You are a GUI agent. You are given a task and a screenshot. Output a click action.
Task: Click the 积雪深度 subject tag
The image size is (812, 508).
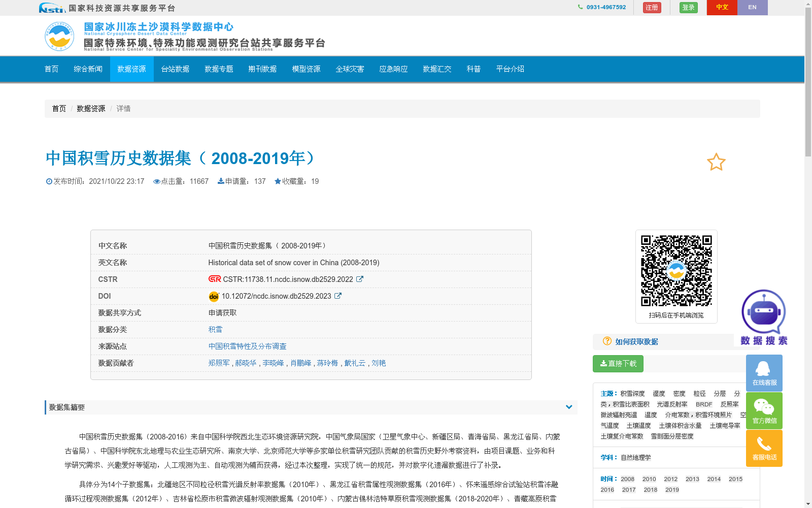[633, 394]
